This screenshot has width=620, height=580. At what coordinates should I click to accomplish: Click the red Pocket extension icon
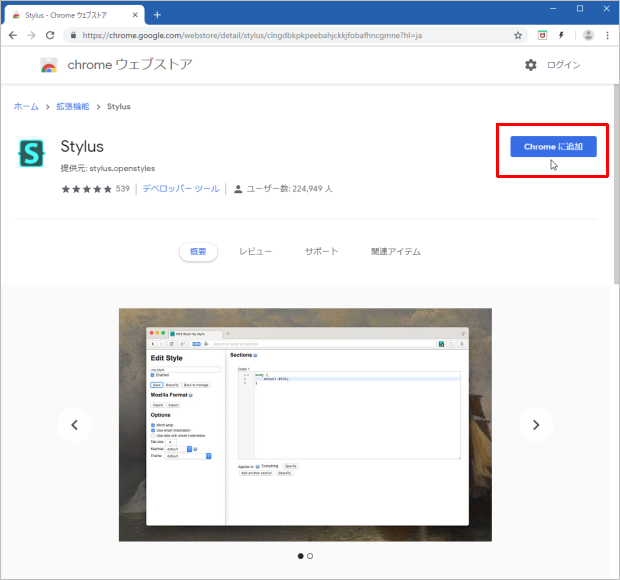(542, 35)
